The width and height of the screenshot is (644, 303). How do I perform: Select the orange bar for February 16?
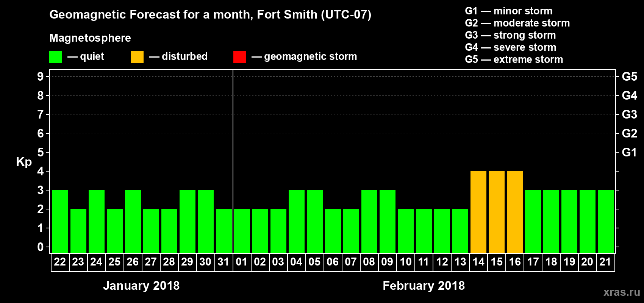pos(515,212)
